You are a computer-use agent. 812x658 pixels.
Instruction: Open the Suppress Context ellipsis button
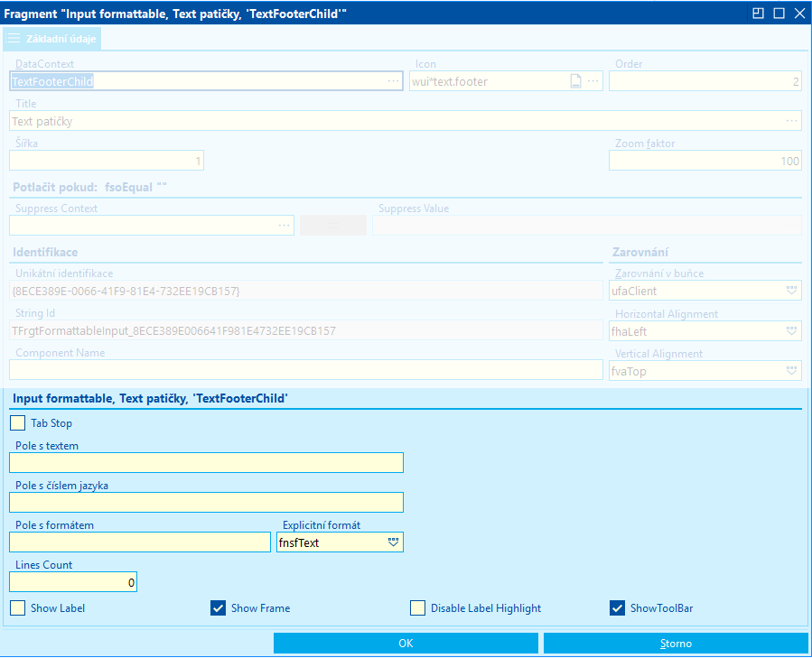[285, 226]
